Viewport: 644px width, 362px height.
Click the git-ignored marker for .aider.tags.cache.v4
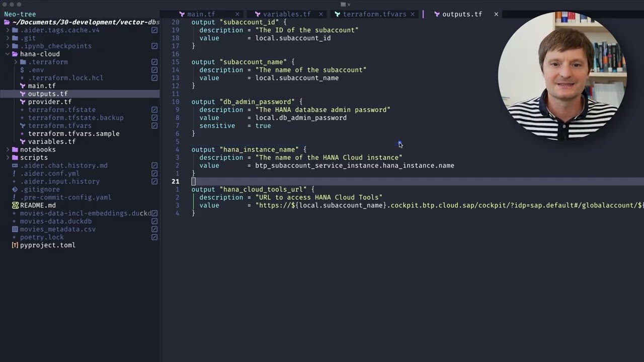(154, 30)
